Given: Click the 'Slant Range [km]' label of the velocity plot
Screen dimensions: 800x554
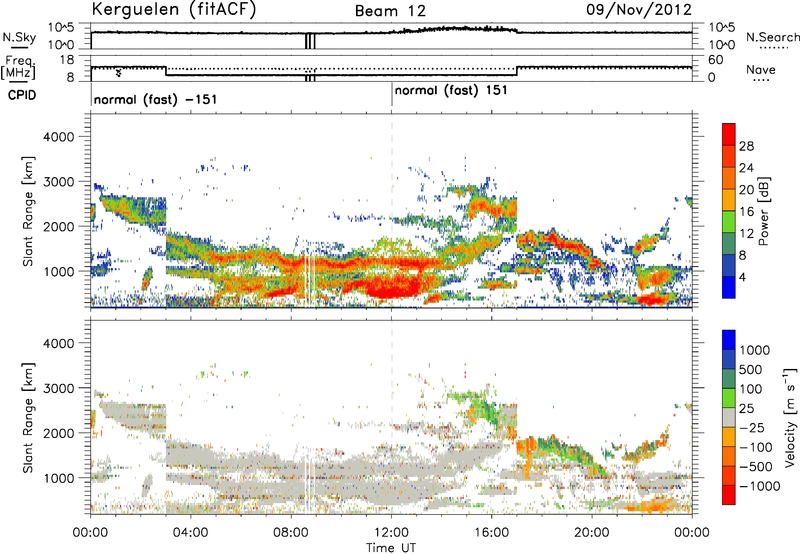Looking at the screenshot, I should (29, 418).
